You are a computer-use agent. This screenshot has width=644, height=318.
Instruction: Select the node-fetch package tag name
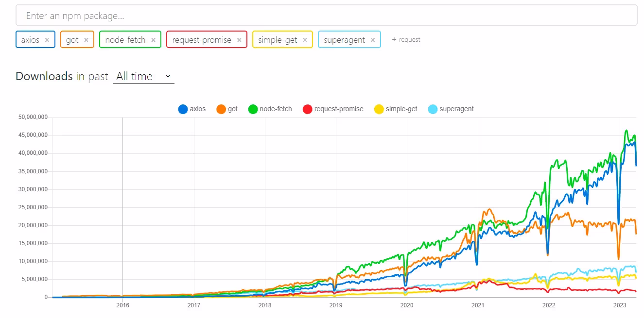125,40
